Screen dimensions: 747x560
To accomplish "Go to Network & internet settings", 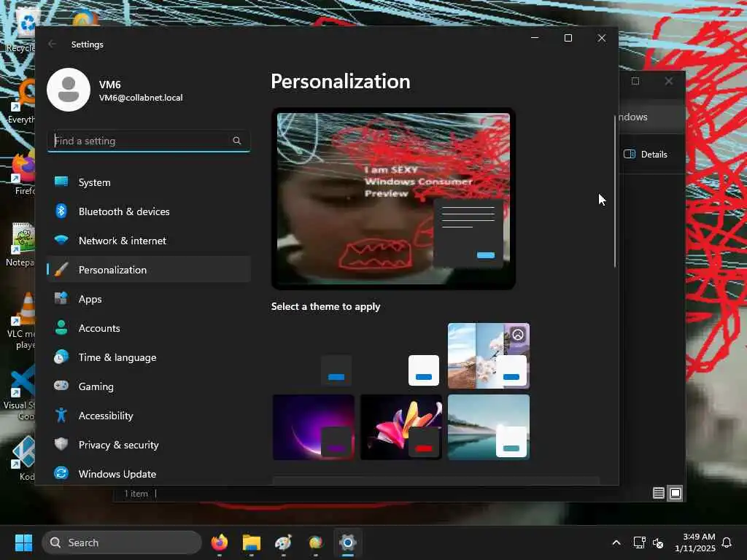I will 149,241.
